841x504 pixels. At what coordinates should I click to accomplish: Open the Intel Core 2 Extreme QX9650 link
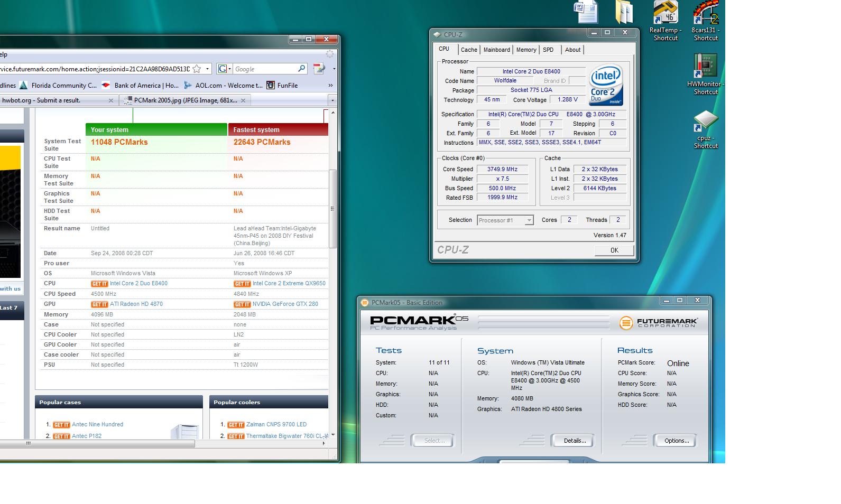coord(289,284)
